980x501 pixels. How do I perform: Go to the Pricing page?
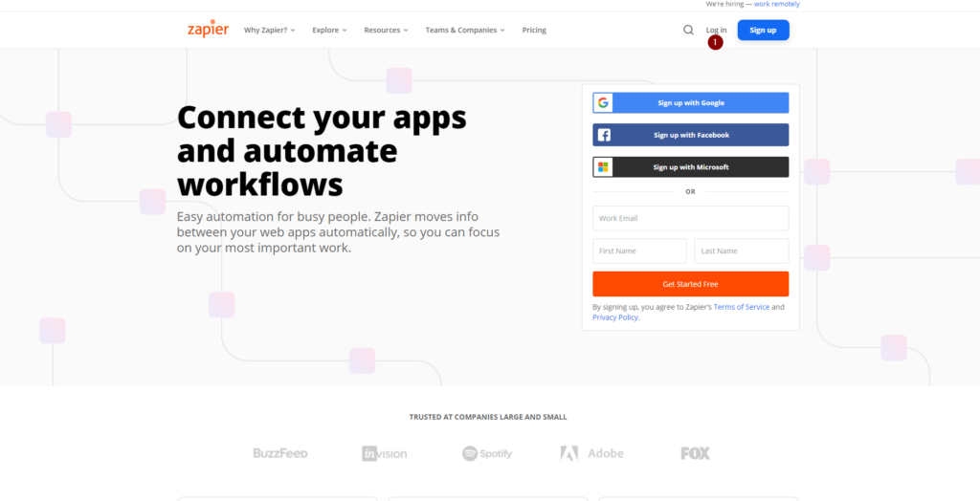coord(534,30)
